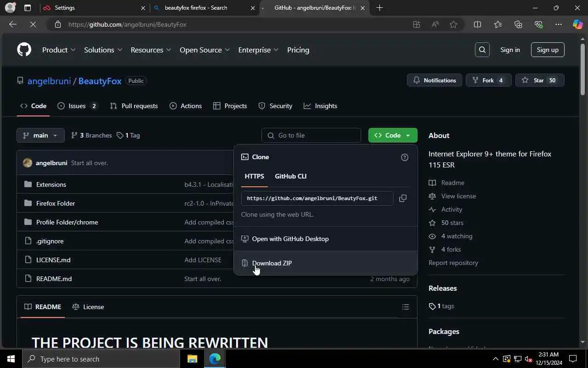588x368 pixels.
Task: Open the GitHub search icon button
Action: point(482,50)
